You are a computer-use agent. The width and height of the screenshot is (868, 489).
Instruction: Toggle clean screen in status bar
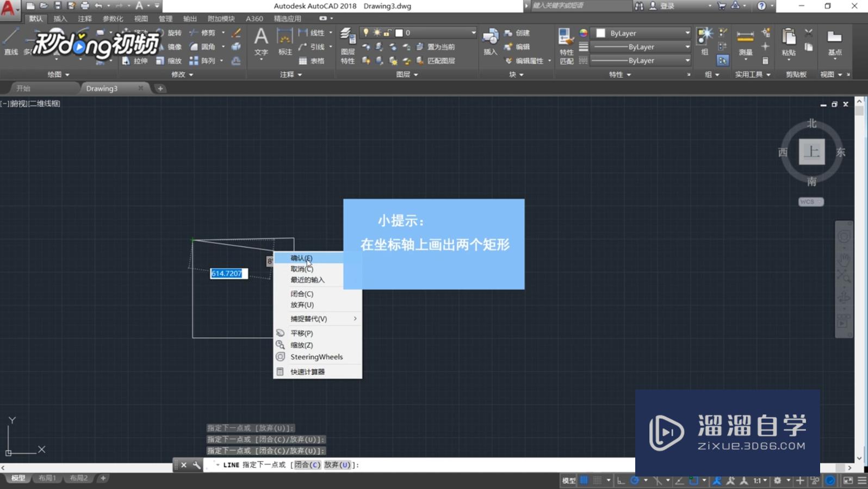point(848,480)
